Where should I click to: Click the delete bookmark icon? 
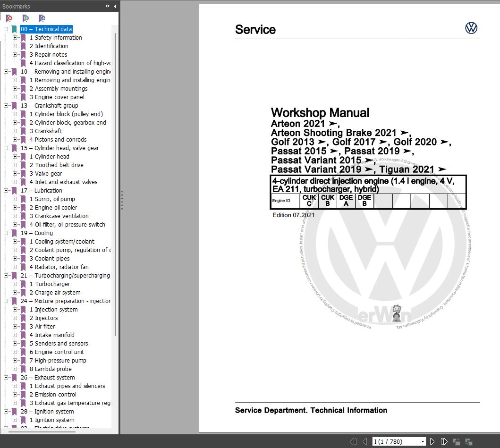pos(9,18)
